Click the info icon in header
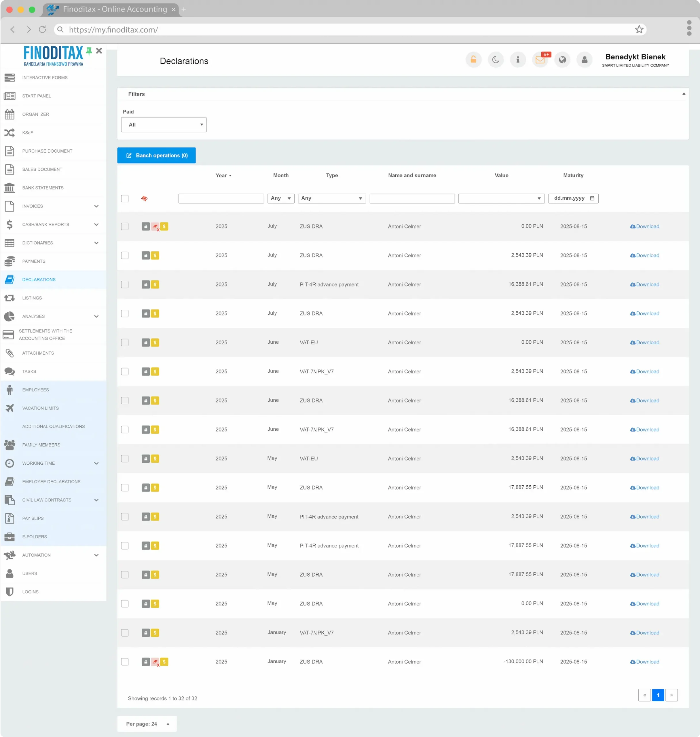This screenshot has width=700, height=737. [x=517, y=60]
